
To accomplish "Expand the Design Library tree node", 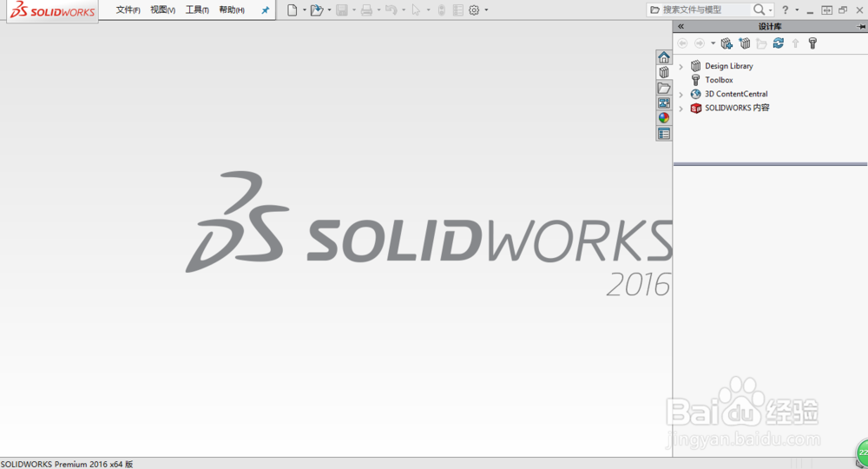I will (681, 67).
